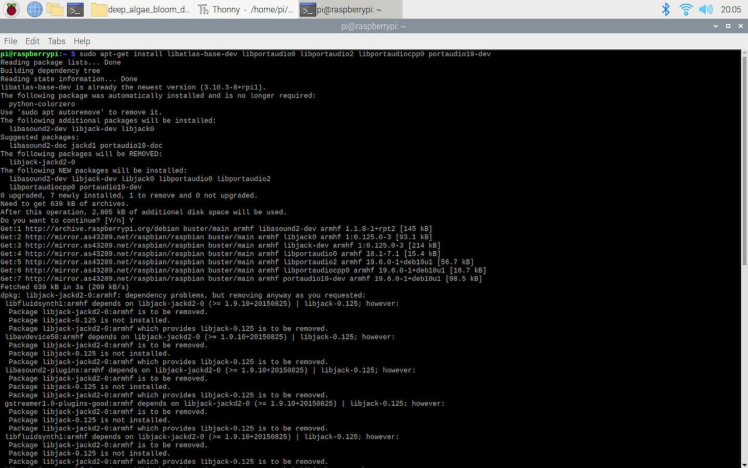Click the 'libjack-jackd2-0' REMOVED package line
This screenshot has height=468, width=748.
coord(42,162)
